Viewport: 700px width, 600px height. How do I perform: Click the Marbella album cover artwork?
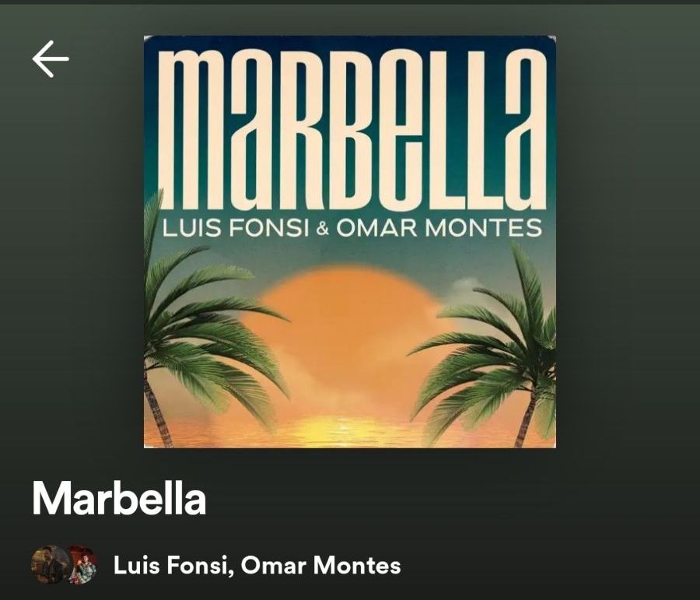click(x=349, y=242)
